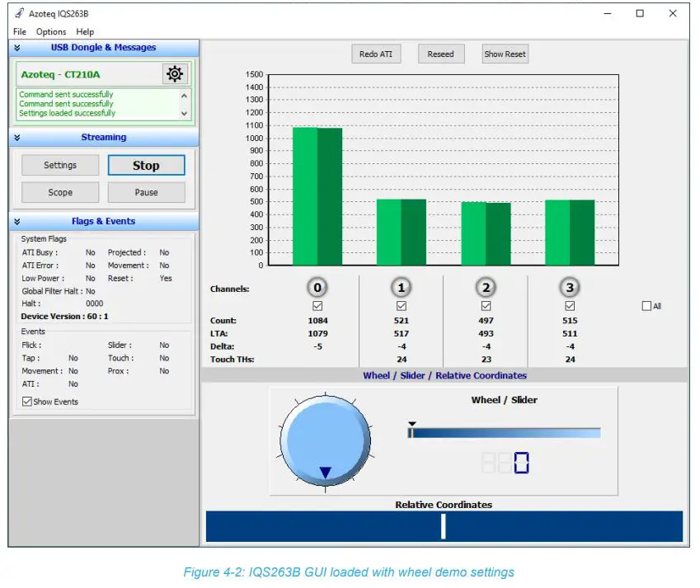The image size is (700, 588).
Task: Click the Show Reset button
Action: tap(505, 54)
